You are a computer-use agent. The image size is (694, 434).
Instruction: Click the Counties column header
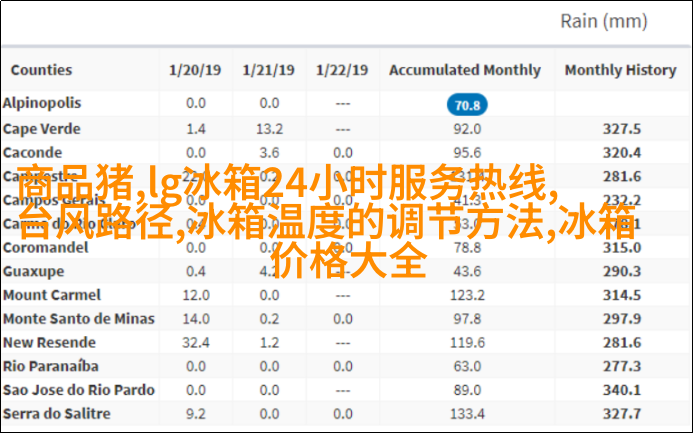[41, 70]
